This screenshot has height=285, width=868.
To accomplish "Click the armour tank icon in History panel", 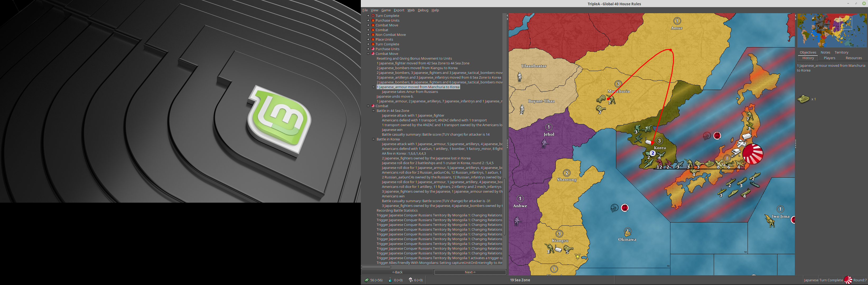I will (804, 99).
